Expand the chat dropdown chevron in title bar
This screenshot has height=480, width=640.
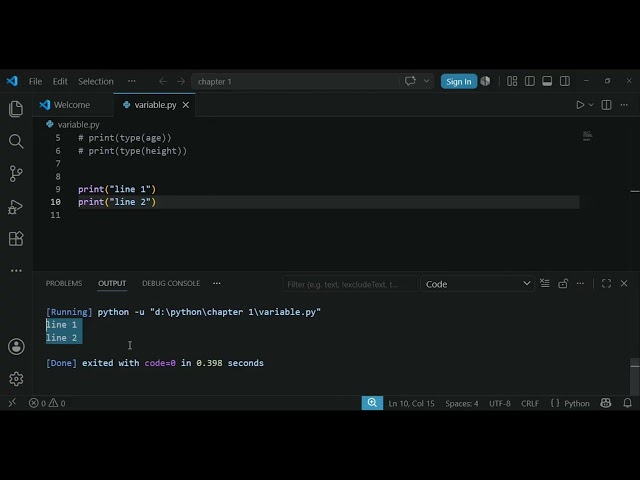[426, 81]
